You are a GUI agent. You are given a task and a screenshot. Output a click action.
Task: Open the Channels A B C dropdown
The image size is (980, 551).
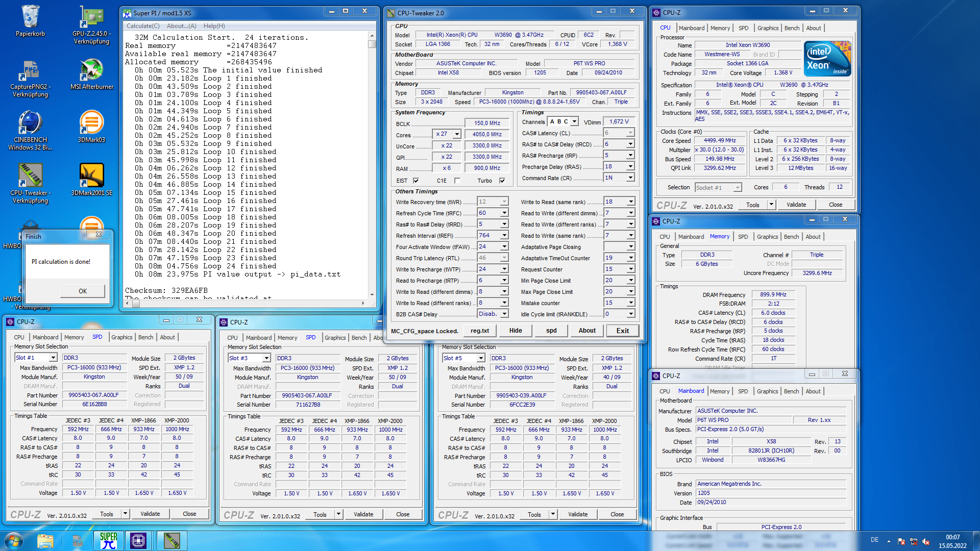[575, 121]
